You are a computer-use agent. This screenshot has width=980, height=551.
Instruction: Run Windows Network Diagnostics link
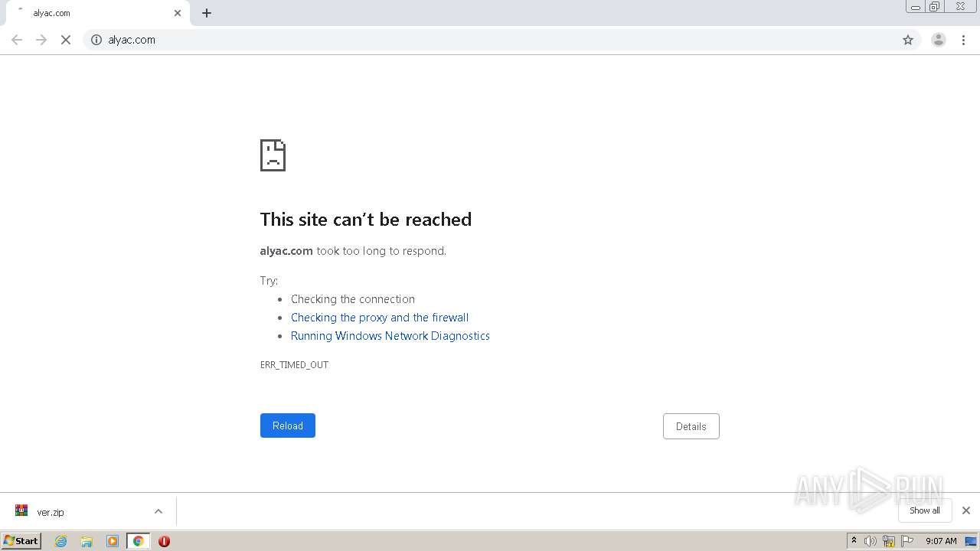[x=390, y=336]
